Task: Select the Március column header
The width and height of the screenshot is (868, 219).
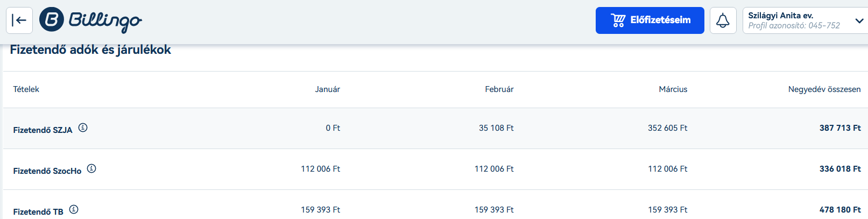Action: click(673, 89)
